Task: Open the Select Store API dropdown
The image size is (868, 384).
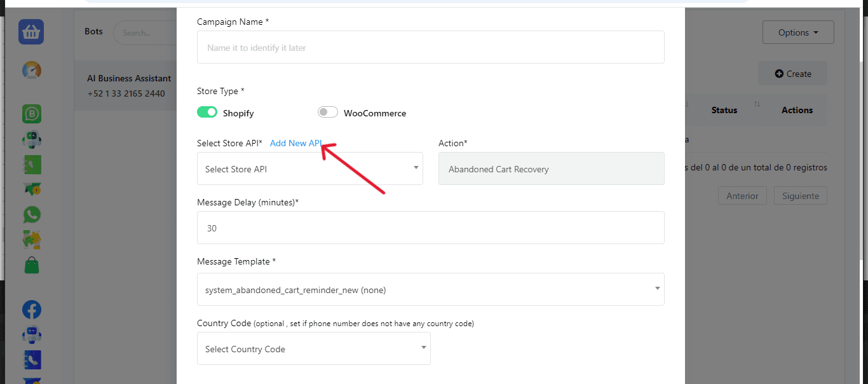Action: click(310, 169)
